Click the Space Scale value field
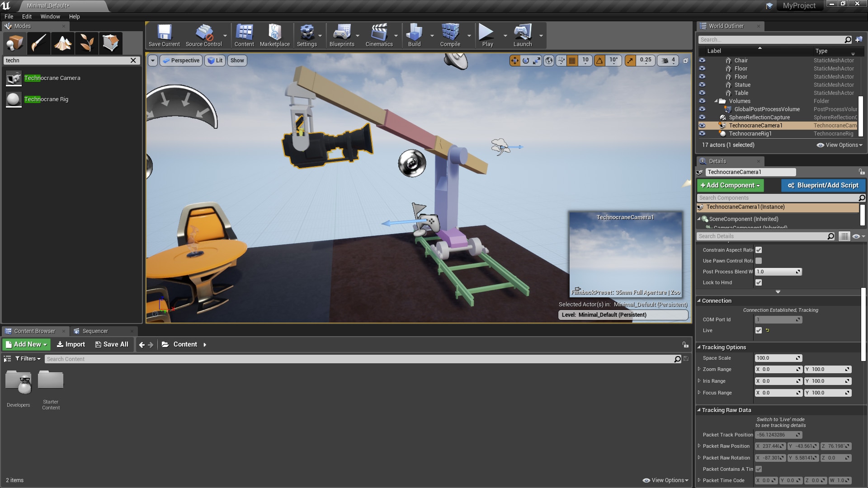The height and width of the screenshot is (488, 868). click(x=778, y=358)
